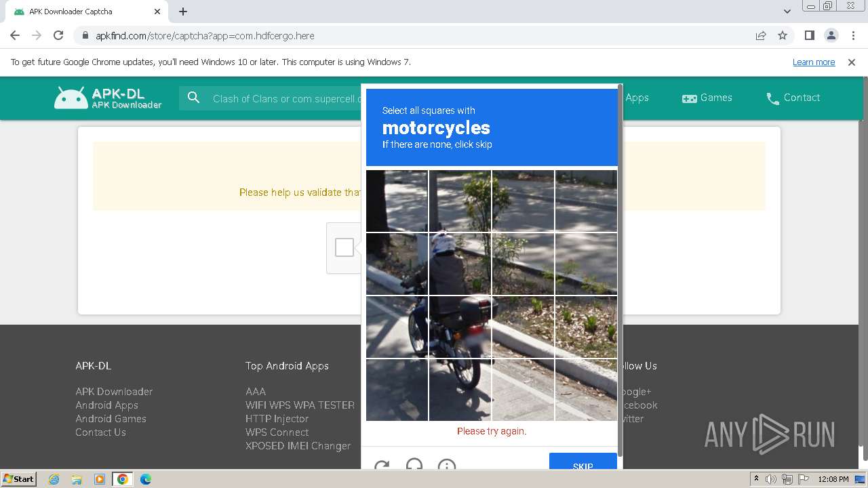Reload the current page
Viewport: 868px width, 488px height.
(58, 35)
